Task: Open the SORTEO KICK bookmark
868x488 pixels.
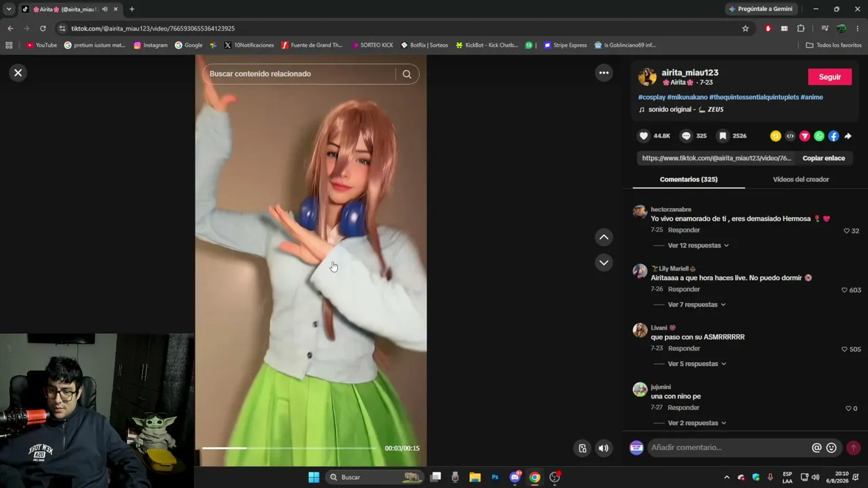Action: 372,45
